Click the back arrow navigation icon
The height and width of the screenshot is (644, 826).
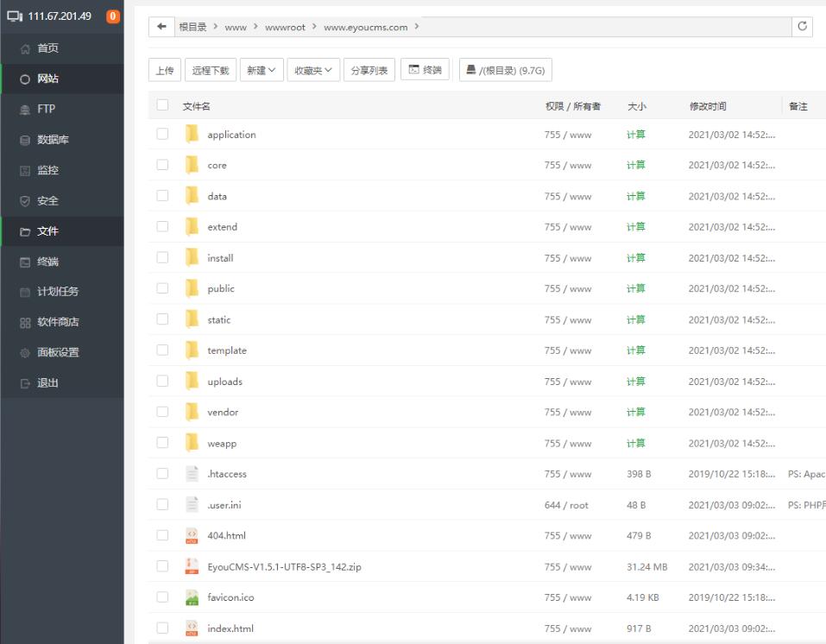(x=161, y=27)
